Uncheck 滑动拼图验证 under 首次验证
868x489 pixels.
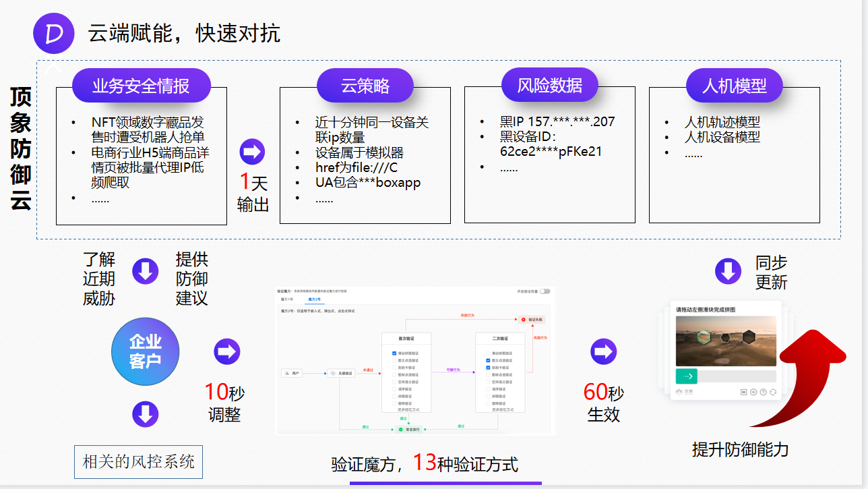(394, 353)
